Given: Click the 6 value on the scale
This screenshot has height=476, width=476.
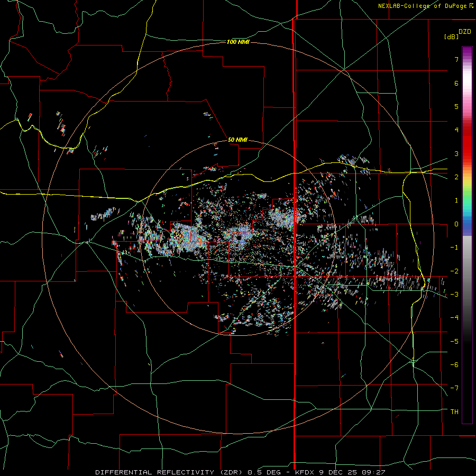Looking at the screenshot, I should [x=456, y=83].
